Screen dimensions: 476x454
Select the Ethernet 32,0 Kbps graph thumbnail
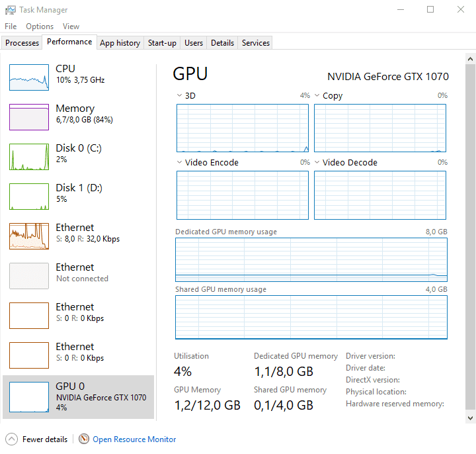pos(29,236)
